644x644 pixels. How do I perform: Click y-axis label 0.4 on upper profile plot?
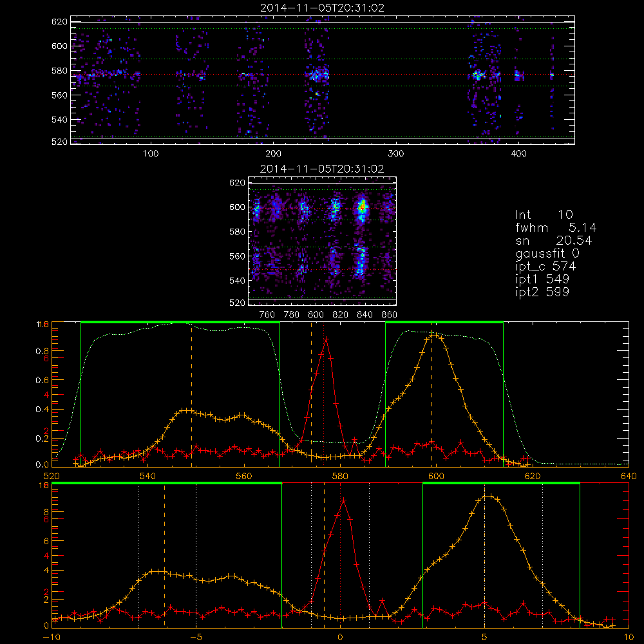coord(42,410)
